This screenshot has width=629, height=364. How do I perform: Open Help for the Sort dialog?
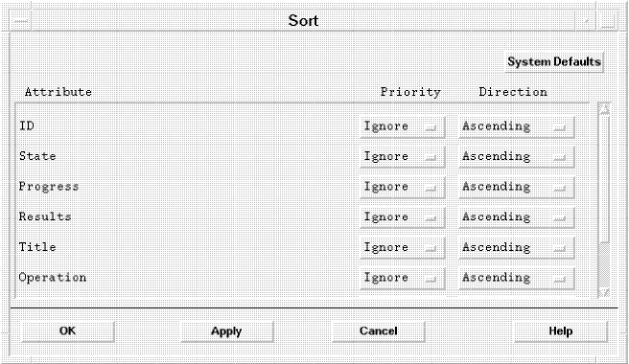pyautogui.click(x=560, y=331)
